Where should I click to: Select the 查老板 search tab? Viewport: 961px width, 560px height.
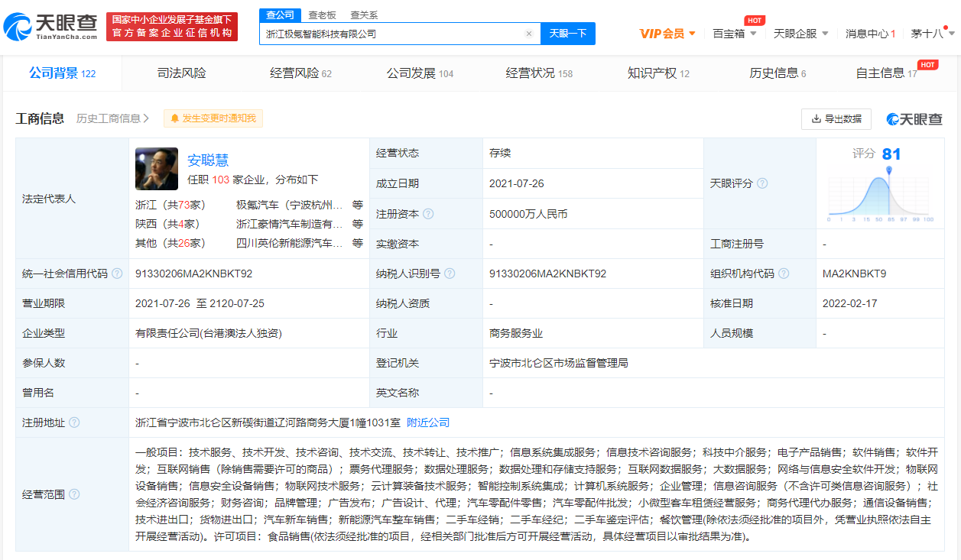click(x=321, y=15)
